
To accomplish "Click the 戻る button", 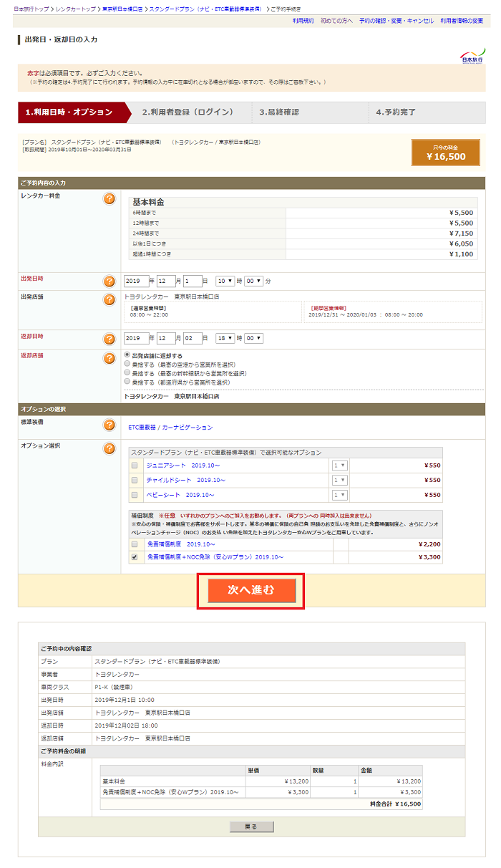I will [x=250, y=826].
